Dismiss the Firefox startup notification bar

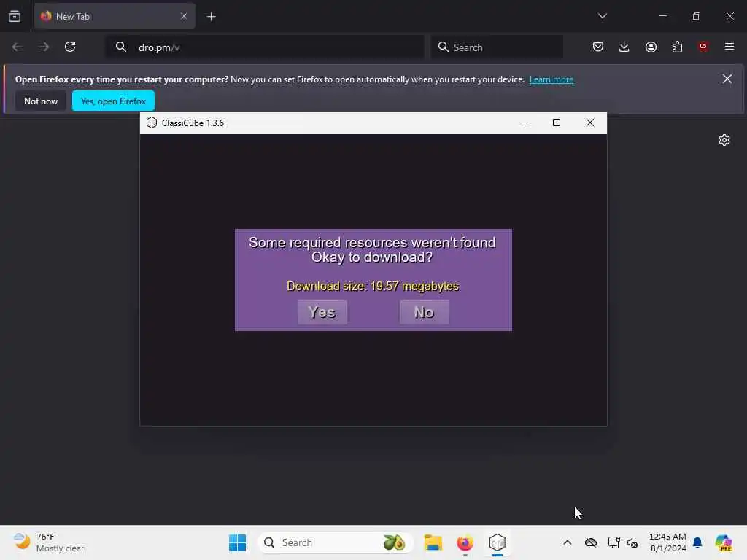point(727,79)
